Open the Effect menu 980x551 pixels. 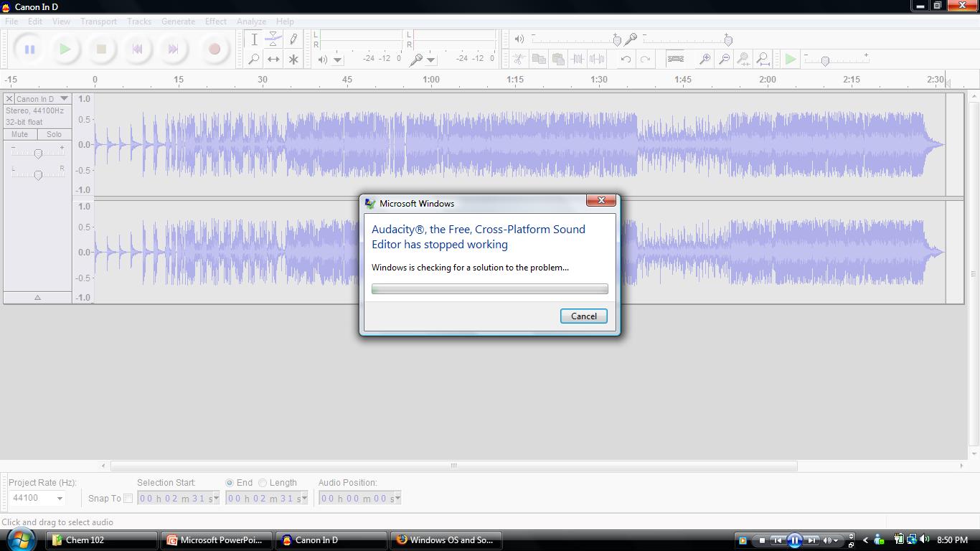point(215,22)
